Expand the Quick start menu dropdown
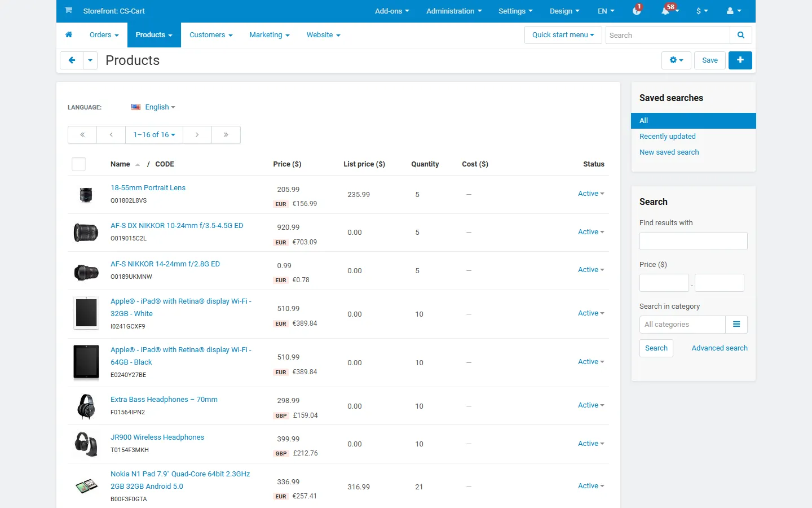812x508 pixels. [563, 35]
